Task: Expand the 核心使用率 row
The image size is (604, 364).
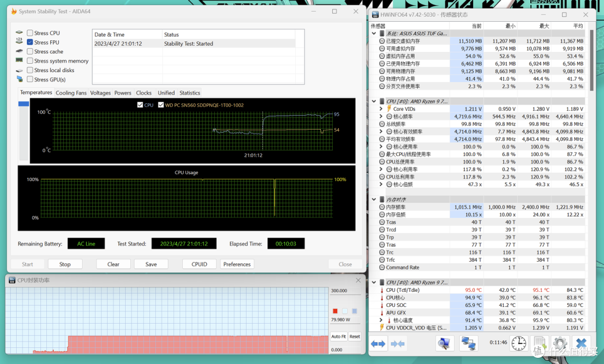Action: [x=381, y=146]
